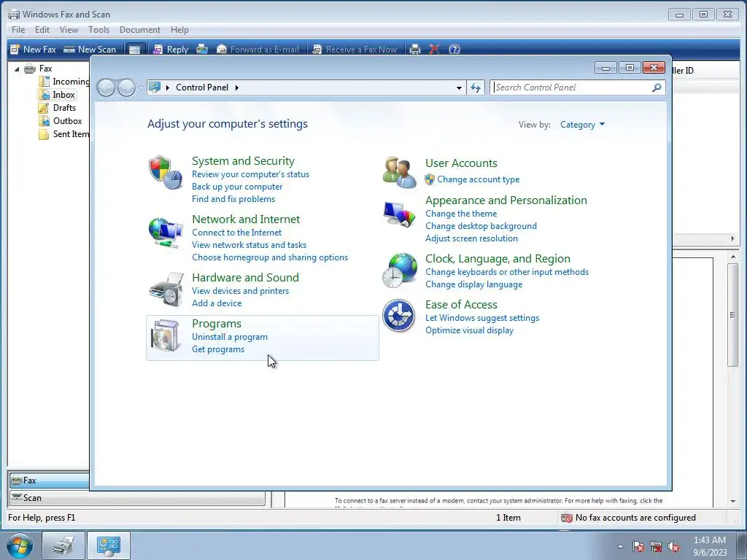Click Adjust screen resolution link
This screenshot has height=560, width=747.
(x=472, y=238)
